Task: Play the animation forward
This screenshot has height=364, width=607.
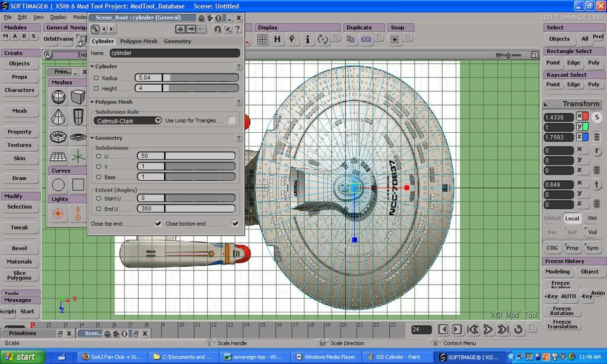Action: click(488, 330)
